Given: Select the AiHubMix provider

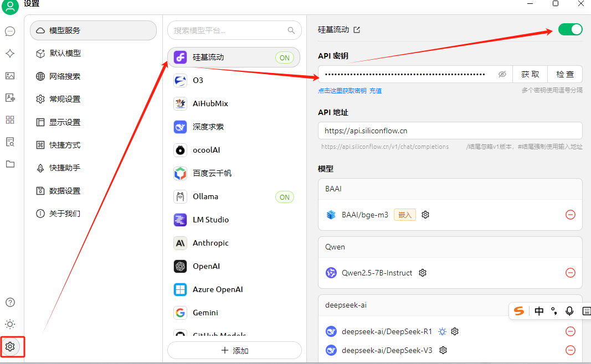Looking at the screenshot, I should pyautogui.click(x=234, y=103).
